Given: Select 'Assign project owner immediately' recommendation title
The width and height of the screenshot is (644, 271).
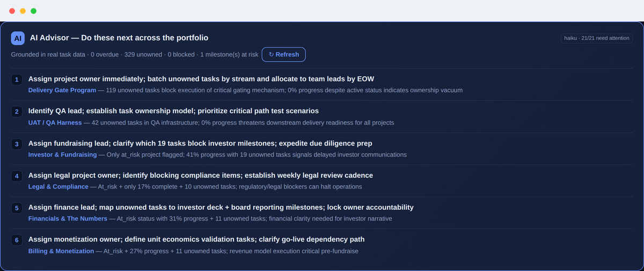Looking at the screenshot, I should (201, 79).
